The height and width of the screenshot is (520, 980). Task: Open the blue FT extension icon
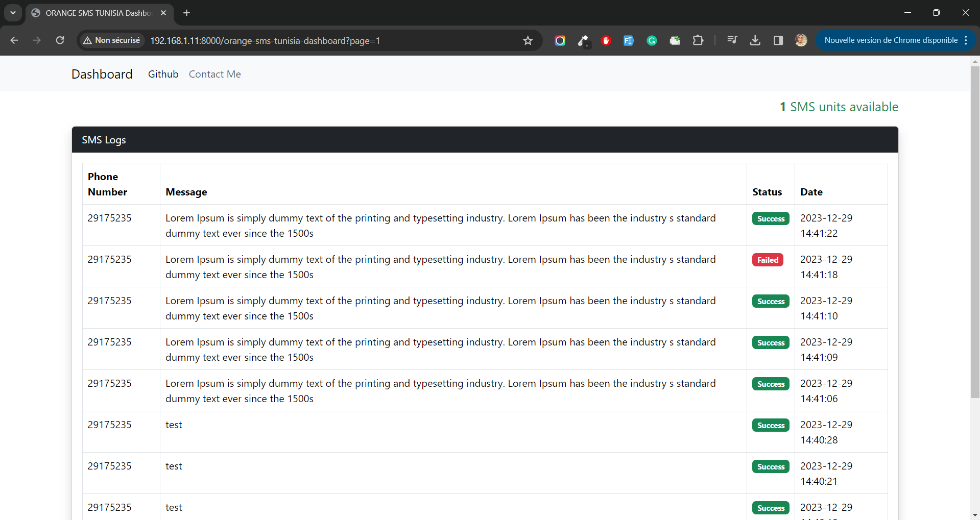pos(629,40)
